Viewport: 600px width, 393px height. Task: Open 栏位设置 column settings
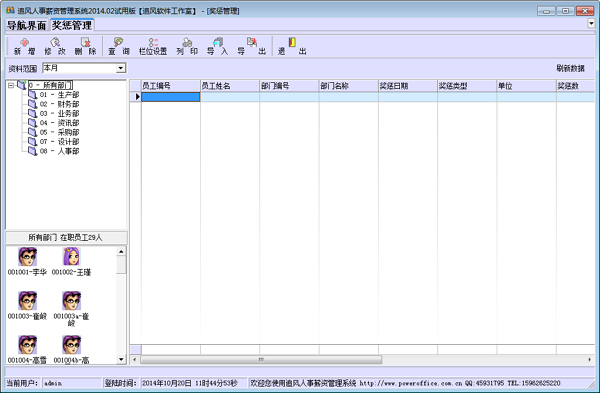[x=153, y=46]
